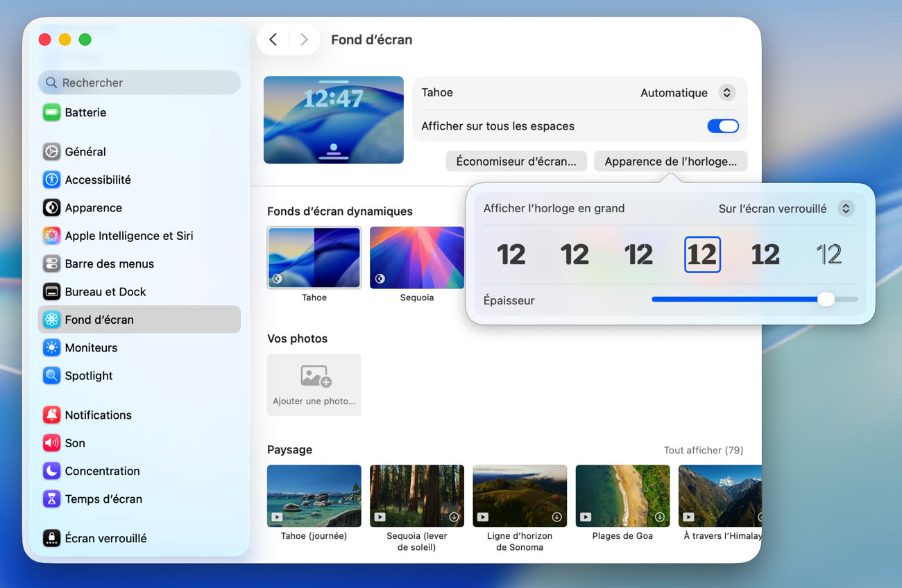Open the Spotlight settings icon
The width and height of the screenshot is (902, 588).
click(51, 376)
